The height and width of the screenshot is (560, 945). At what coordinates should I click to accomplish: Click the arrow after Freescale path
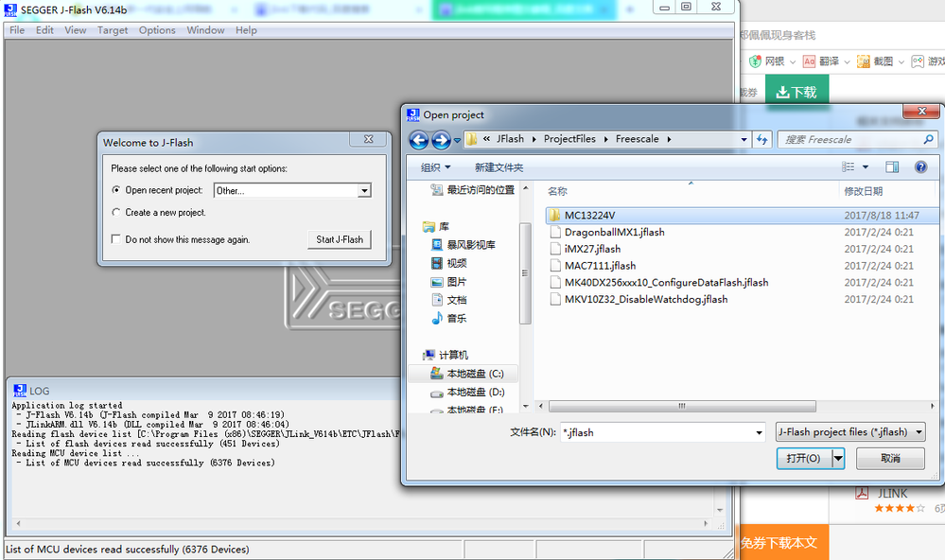[669, 139]
